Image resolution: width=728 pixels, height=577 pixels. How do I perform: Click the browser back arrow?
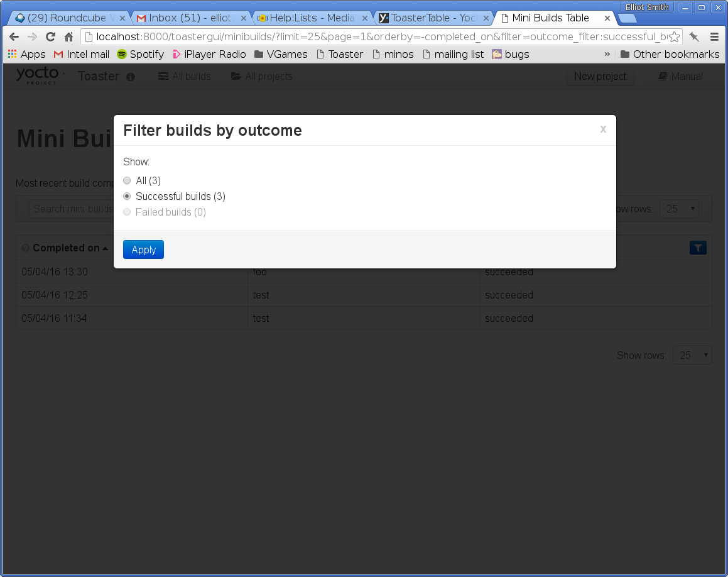[14, 36]
